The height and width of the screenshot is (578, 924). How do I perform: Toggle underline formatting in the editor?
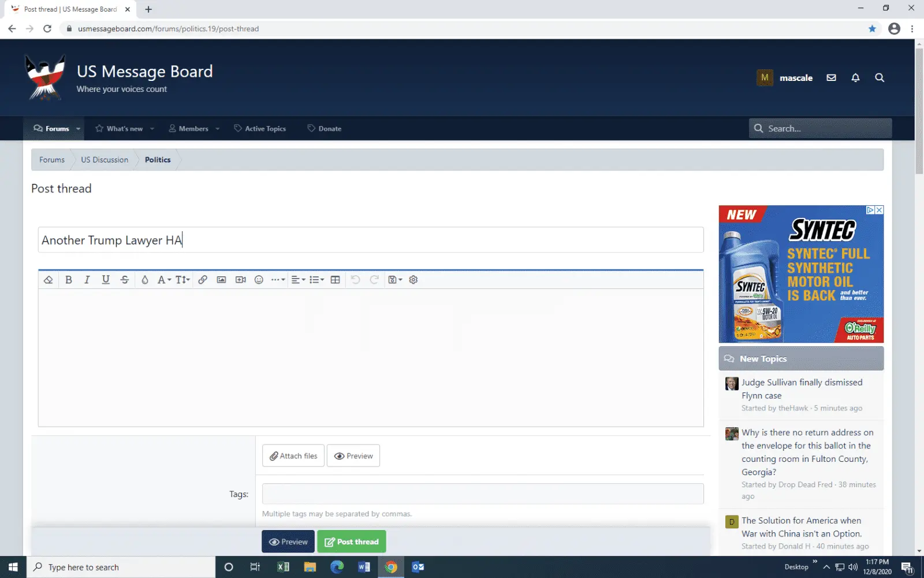click(106, 280)
